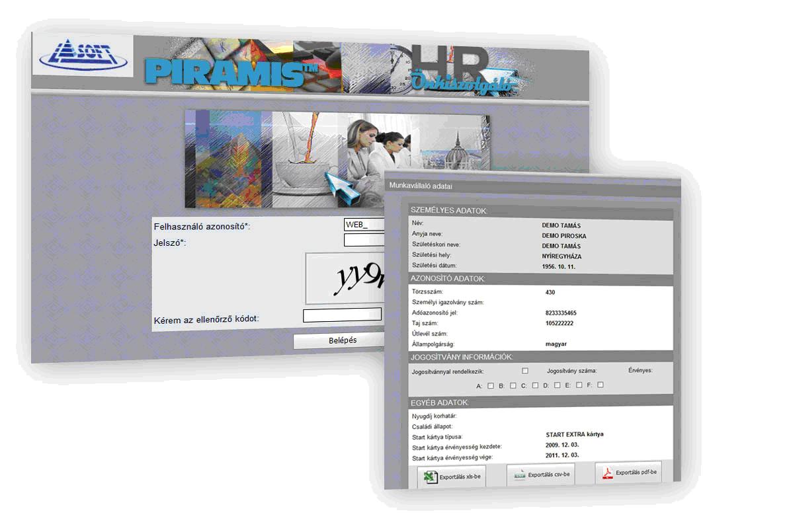
Task: Check license category C box
Action: pyautogui.click(x=535, y=385)
